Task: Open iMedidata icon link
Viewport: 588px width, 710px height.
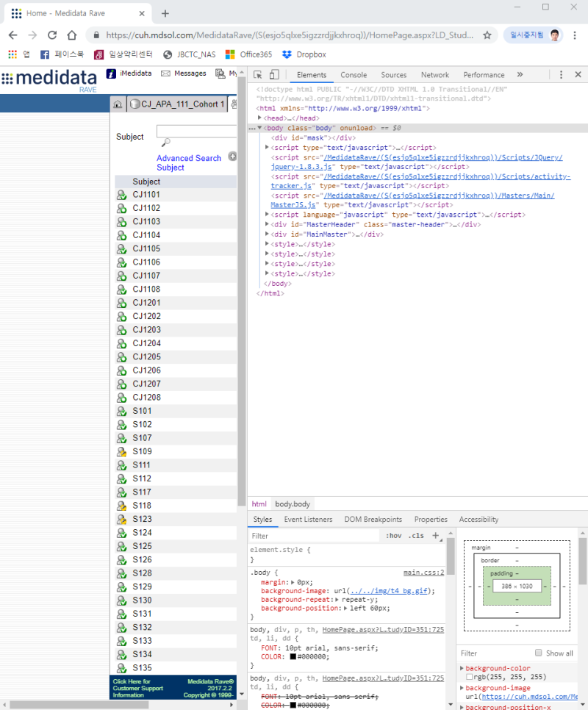Action: coord(111,73)
